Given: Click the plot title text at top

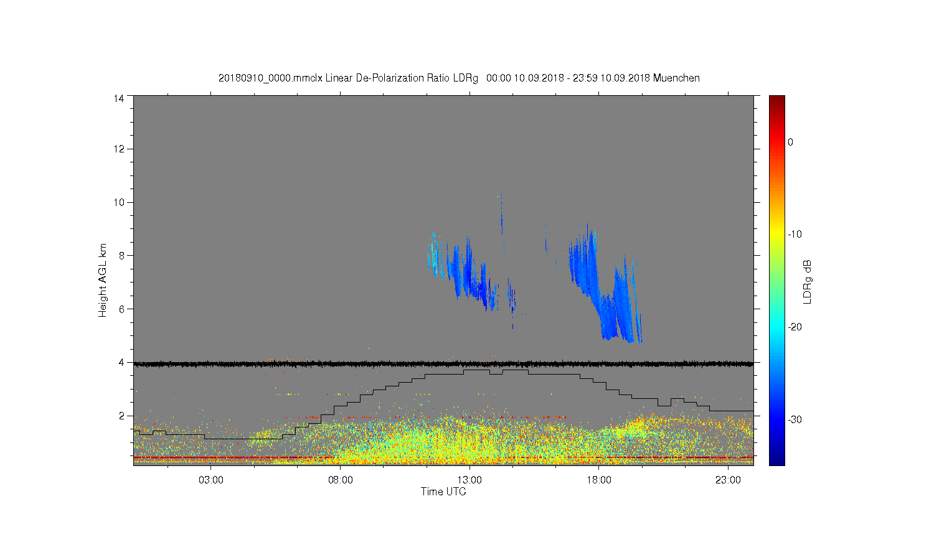Looking at the screenshot, I should [x=459, y=78].
